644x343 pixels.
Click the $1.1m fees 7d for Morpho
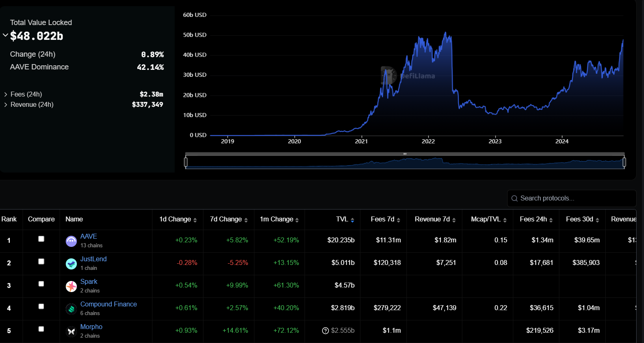coord(392,331)
